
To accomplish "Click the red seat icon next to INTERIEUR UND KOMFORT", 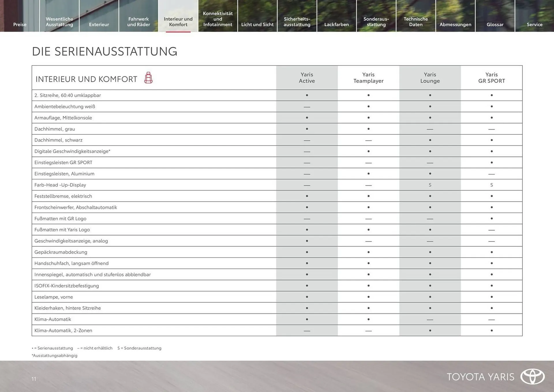I will (x=148, y=78).
